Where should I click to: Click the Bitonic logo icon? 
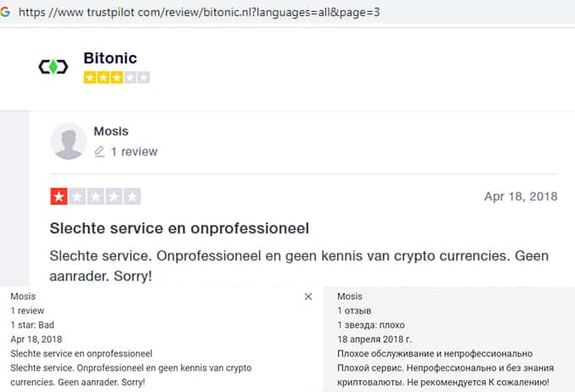point(54,67)
